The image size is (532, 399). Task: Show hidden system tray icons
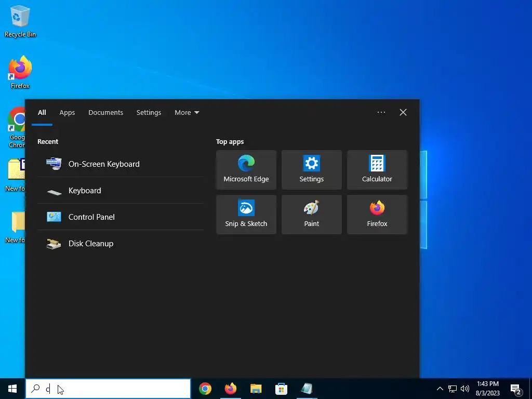(x=440, y=389)
